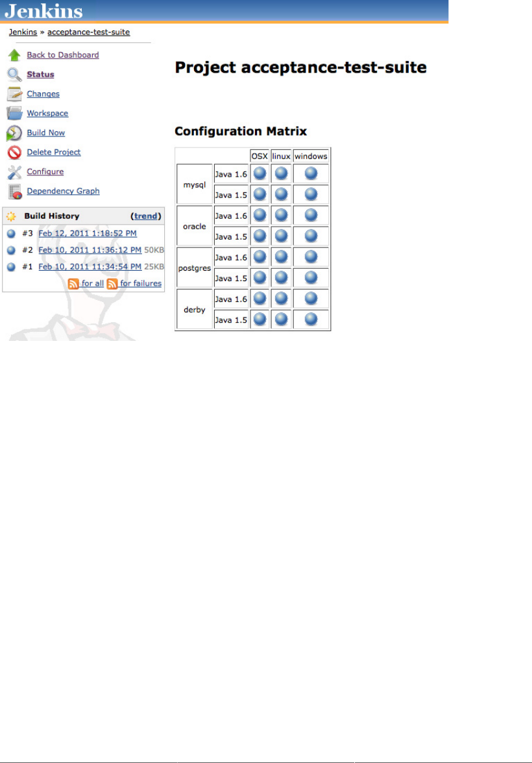
Task: Open the Workspace link in sidebar
Action: coord(47,114)
